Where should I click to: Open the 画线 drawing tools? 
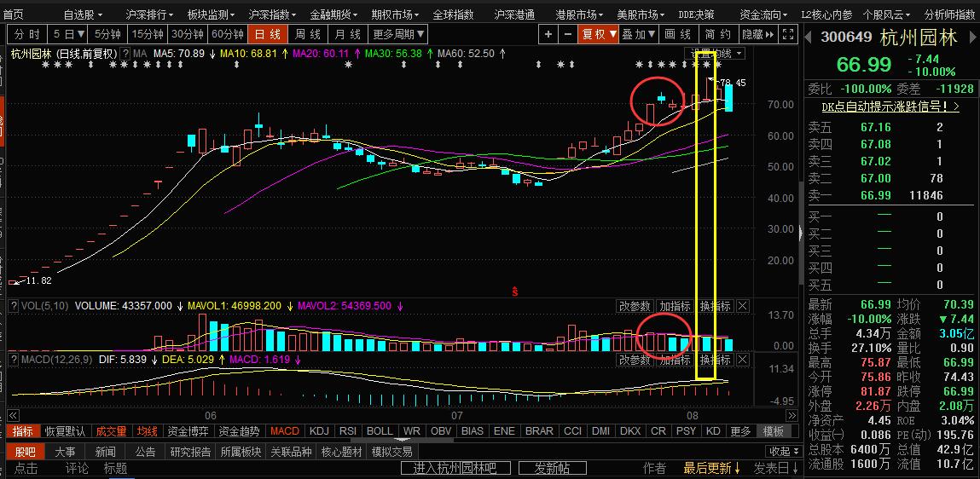(677, 34)
